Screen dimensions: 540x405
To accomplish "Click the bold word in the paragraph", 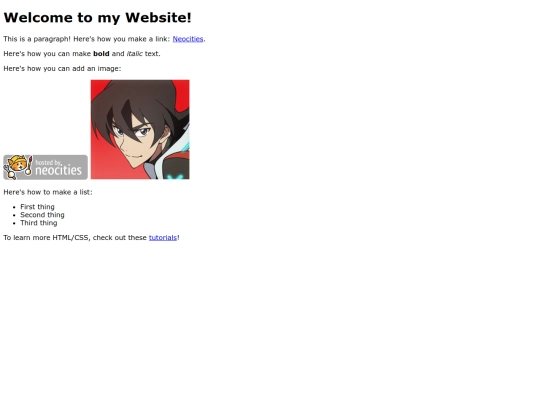I will [101, 54].
